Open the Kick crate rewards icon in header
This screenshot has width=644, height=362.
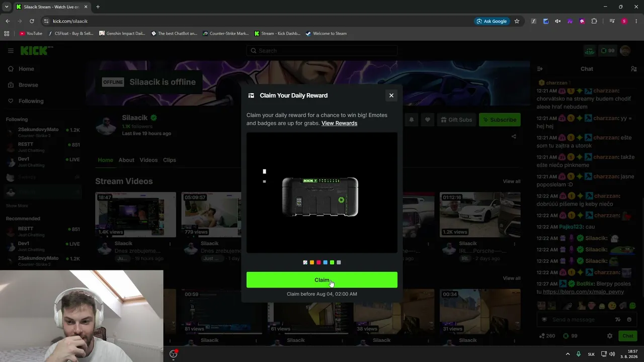590,51
